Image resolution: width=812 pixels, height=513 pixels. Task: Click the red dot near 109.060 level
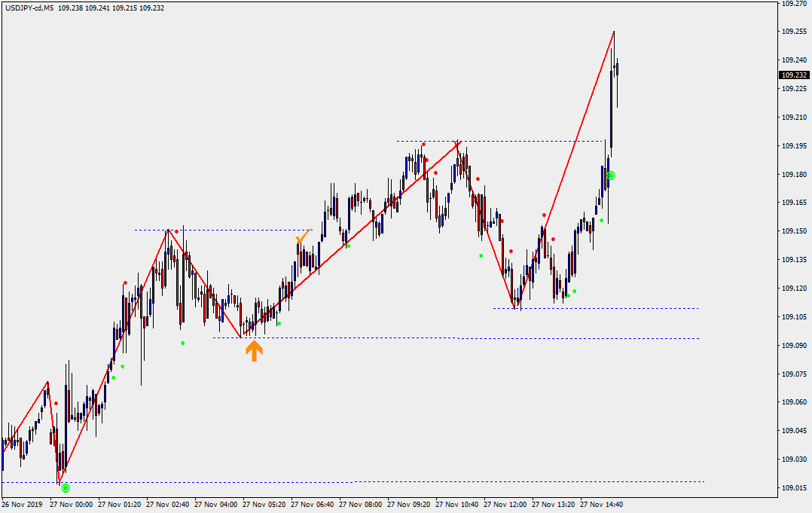(56, 403)
